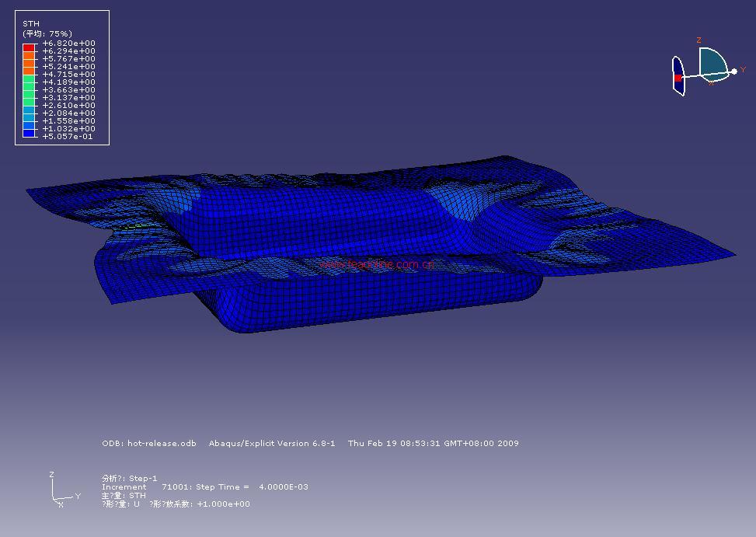This screenshot has width=756, height=537.
Task: Click the red top swatch in the STH legend
Action: [x=29, y=47]
